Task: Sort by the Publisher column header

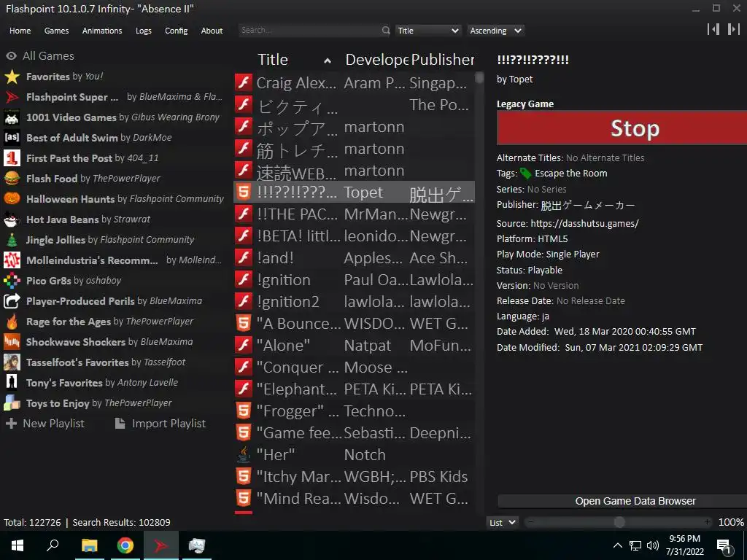Action: click(442, 60)
